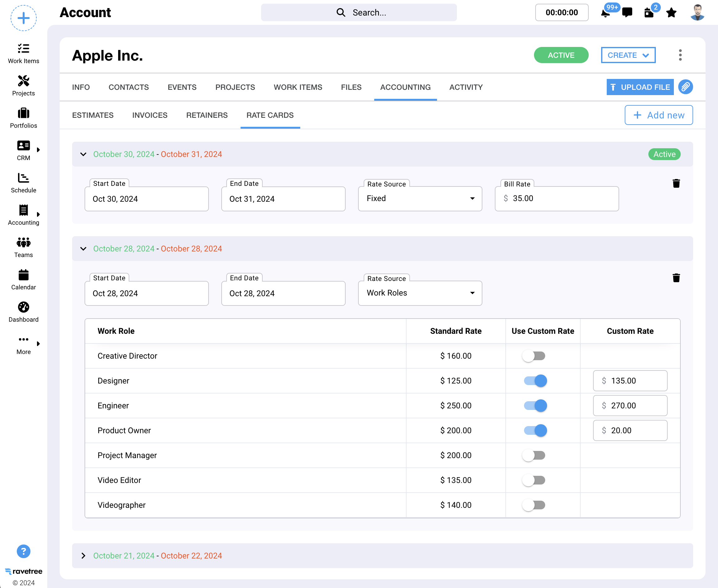Viewport: 718px width, 588px height.
Task: Click the UPLOAD FILE button
Action: (640, 87)
